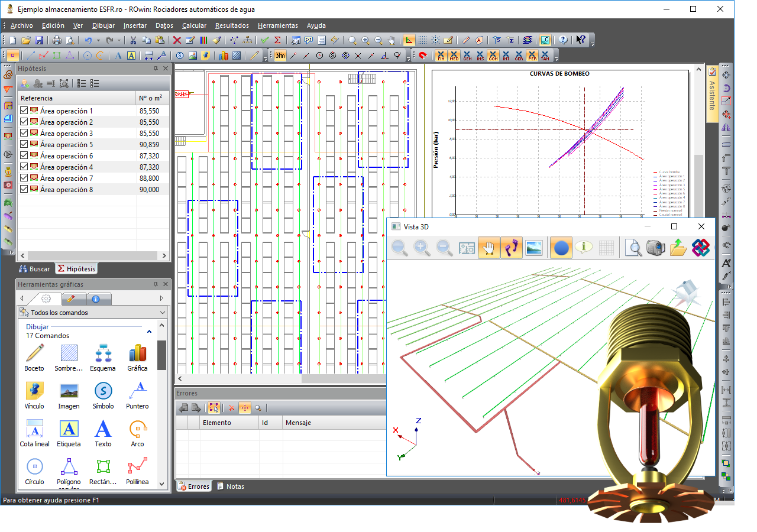The height and width of the screenshot is (532, 757).
Task: Click the blue question mark help icon
Action: (563, 40)
